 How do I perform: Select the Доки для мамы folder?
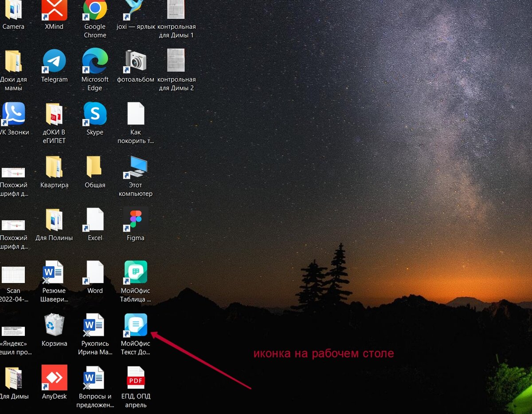coord(13,61)
